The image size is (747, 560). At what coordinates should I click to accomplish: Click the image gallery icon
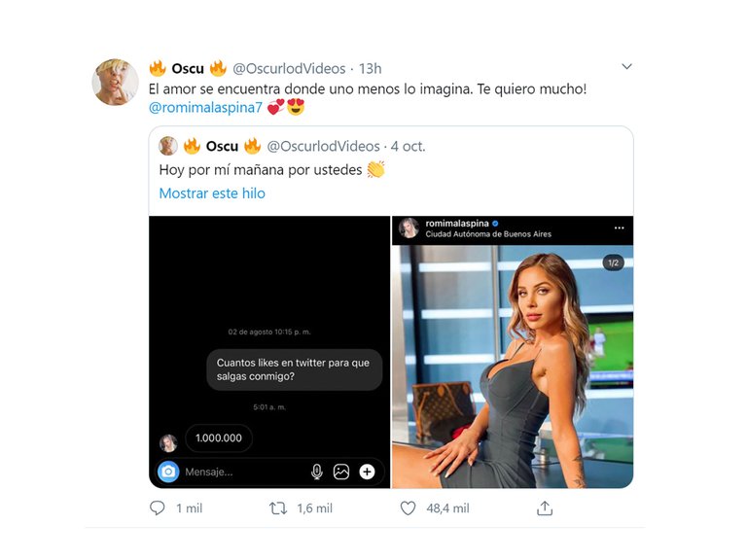341,472
